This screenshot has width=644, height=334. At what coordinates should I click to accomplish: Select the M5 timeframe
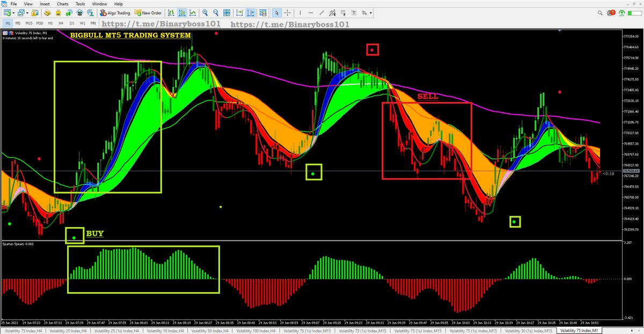(x=18, y=23)
